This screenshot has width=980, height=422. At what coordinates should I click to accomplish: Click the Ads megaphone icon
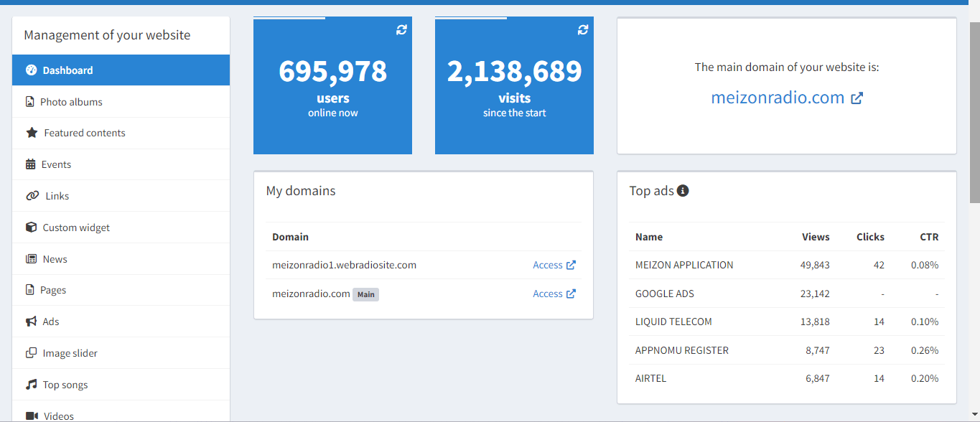[x=31, y=322]
